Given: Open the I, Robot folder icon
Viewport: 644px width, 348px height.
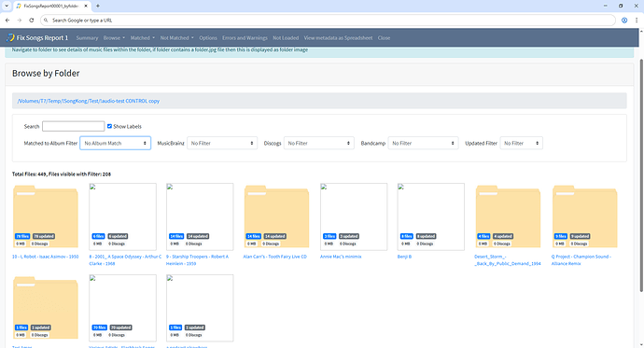Looking at the screenshot, I should coord(46,216).
